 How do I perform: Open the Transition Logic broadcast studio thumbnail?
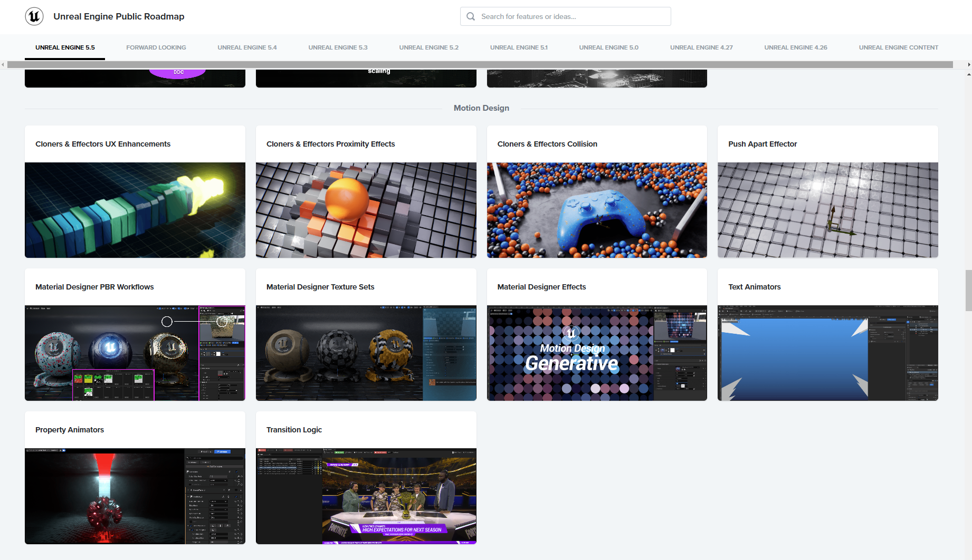366,496
